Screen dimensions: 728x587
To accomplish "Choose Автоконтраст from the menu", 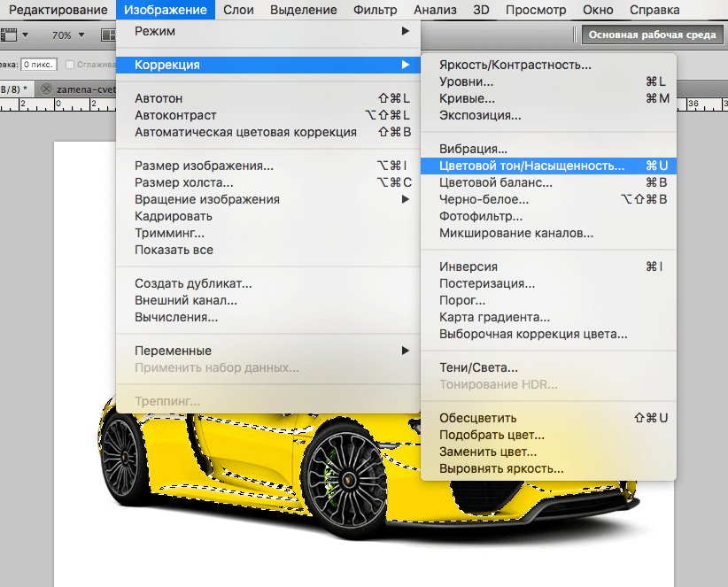I will point(267,115).
